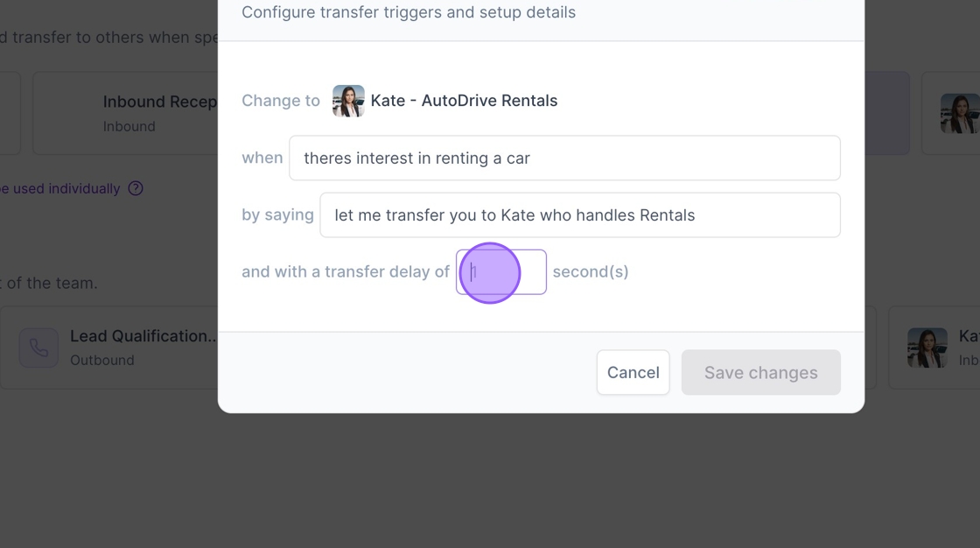The height and width of the screenshot is (548, 980).
Task: Click Kate avatar thumbnail on bottom right card
Action: (x=927, y=348)
